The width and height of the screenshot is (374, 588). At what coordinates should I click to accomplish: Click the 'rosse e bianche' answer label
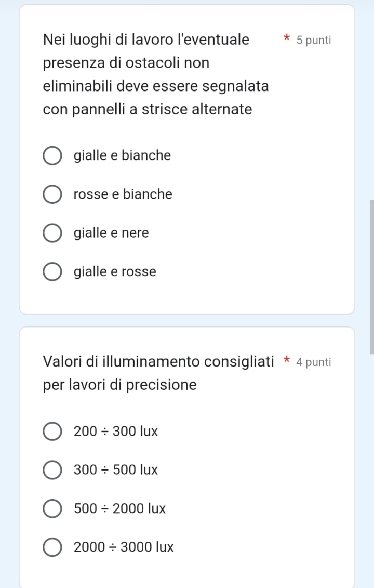click(123, 194)
